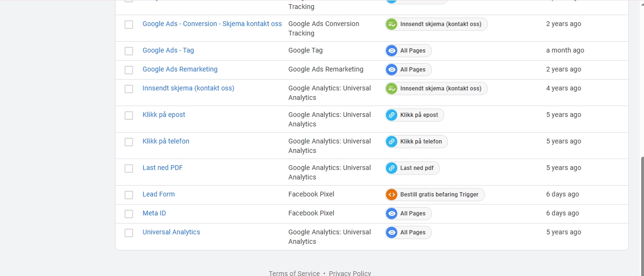The width and height of the screenshot is (644, 276).
Task: Click 'Facebook Pixel' type in Meta ID row
Action: 311,213
